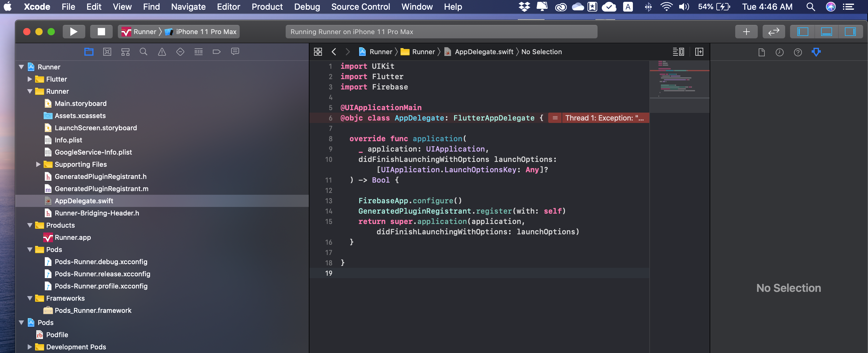The image size is (868, 353).
Task: Collapse the top Runner project
Action: coord(21,67)
